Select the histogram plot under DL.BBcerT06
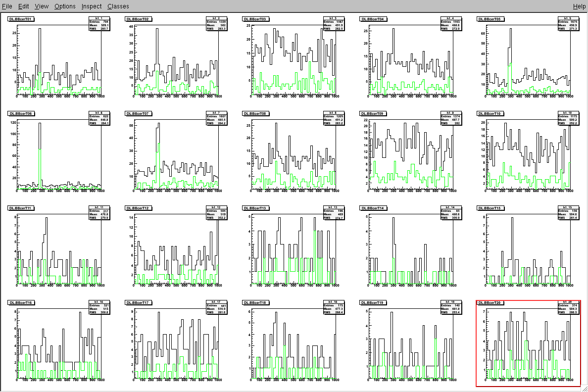The height and width of the screenshot is (392, 588). pos(59,154)
